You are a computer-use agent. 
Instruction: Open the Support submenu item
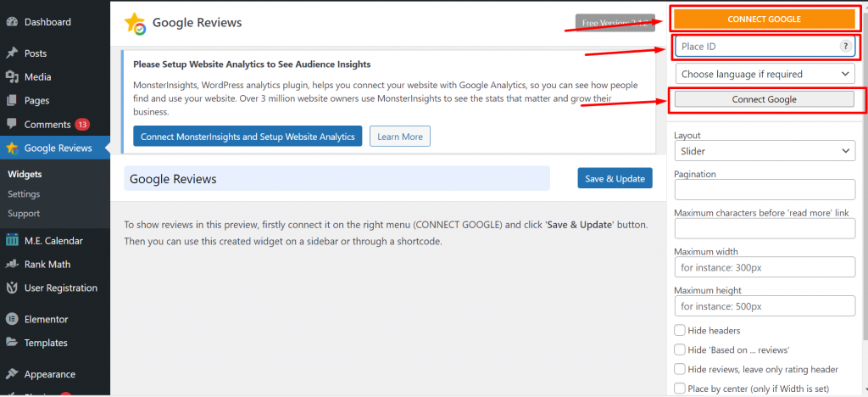(x=24, y=214)
